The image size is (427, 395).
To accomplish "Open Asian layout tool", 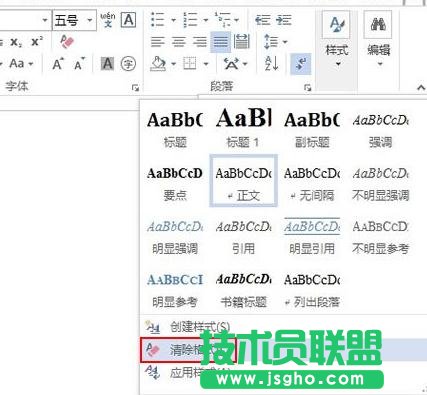I will [x=235, y=63].
